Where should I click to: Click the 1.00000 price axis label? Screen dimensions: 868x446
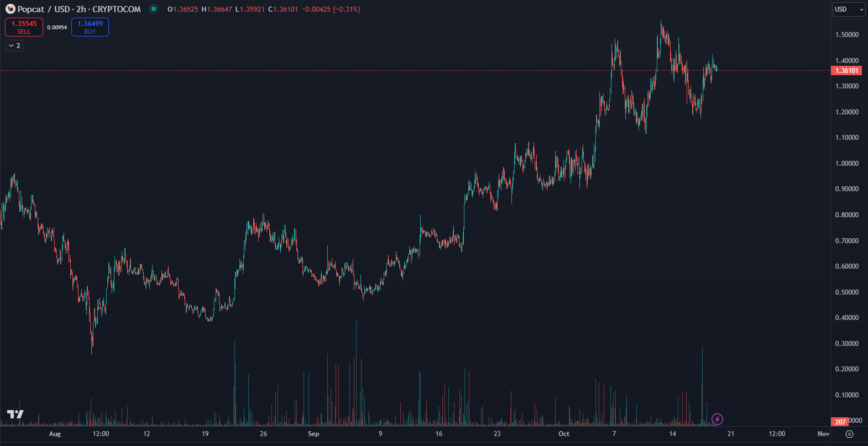(847, 164)
